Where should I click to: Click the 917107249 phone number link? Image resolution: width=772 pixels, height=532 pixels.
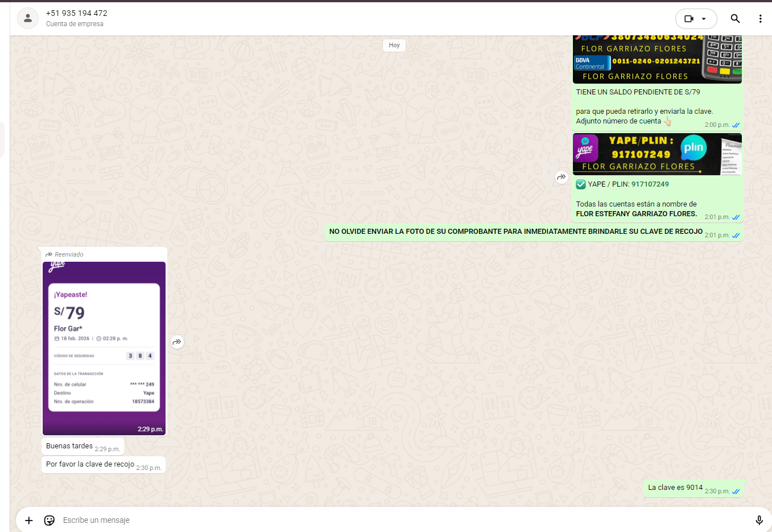click(x=650, y=184)
